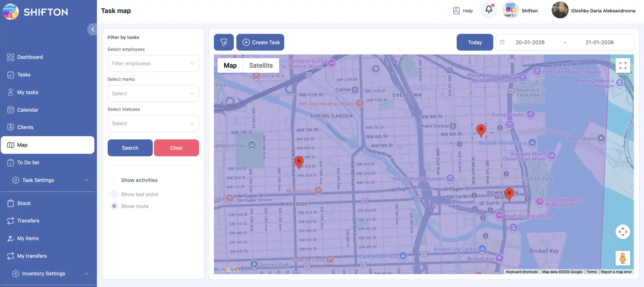644x287 pixels.
Task: Select the Show route radio button
Action: point(114,206)
